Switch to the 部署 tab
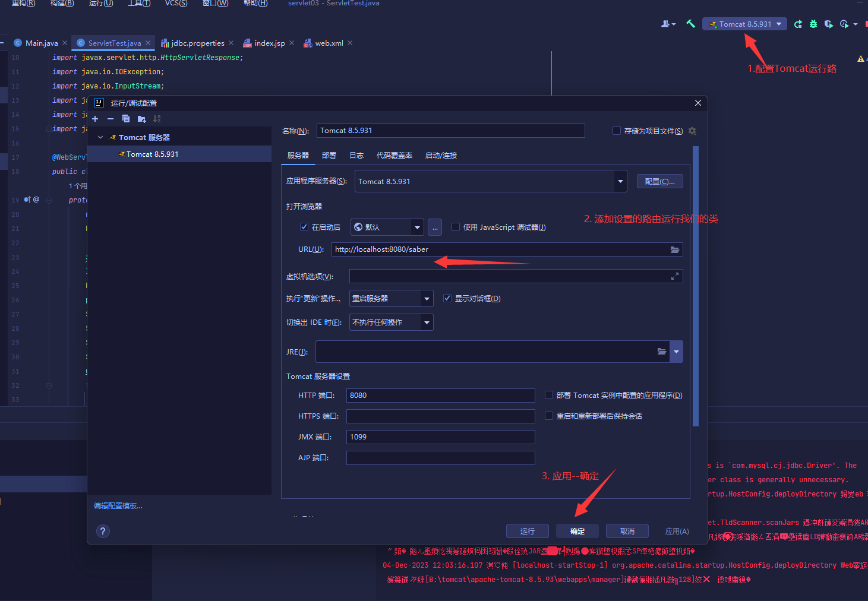The height and width of the screenshot is (601, 868). click(329, 155)
